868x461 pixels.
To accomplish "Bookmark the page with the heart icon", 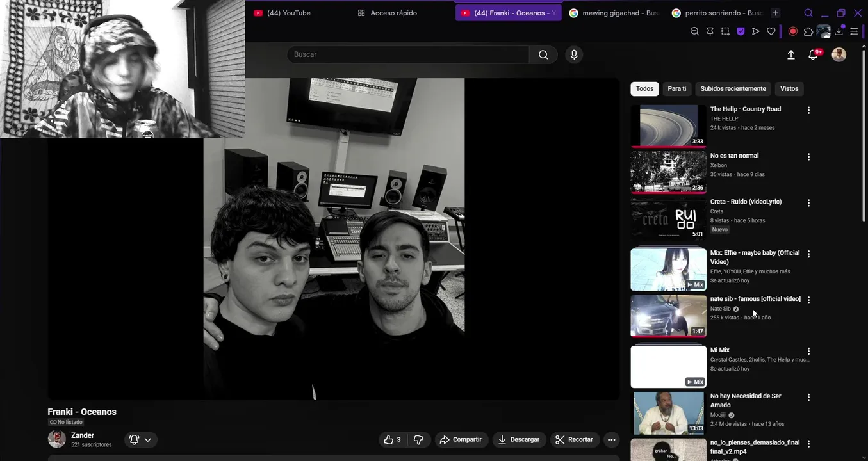I will click(771, 31).
